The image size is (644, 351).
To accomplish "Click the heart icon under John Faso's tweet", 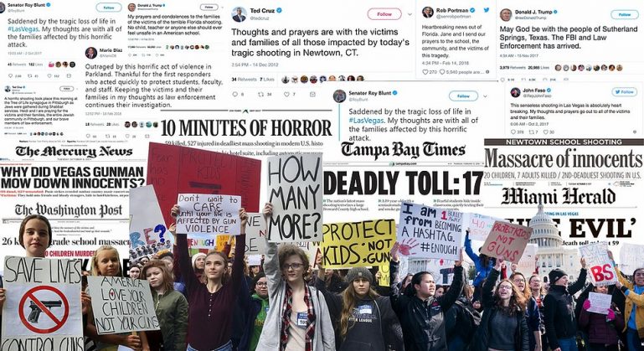I will pos(545,132).
